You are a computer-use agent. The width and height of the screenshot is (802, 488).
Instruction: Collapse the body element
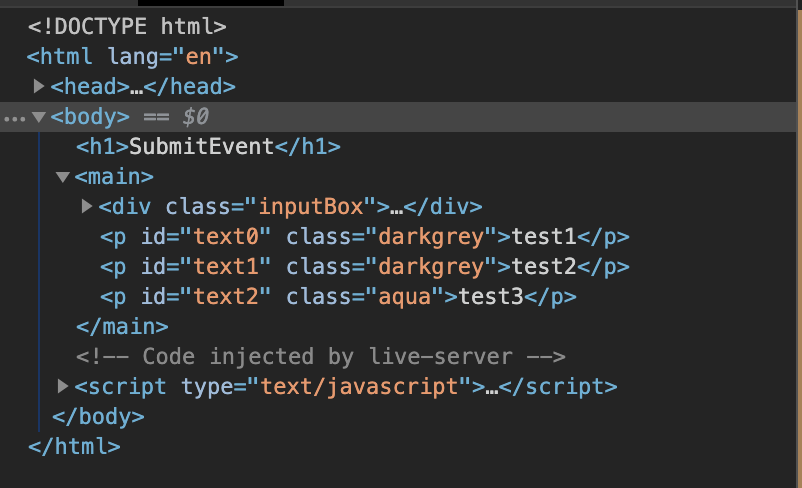point(38,117)
